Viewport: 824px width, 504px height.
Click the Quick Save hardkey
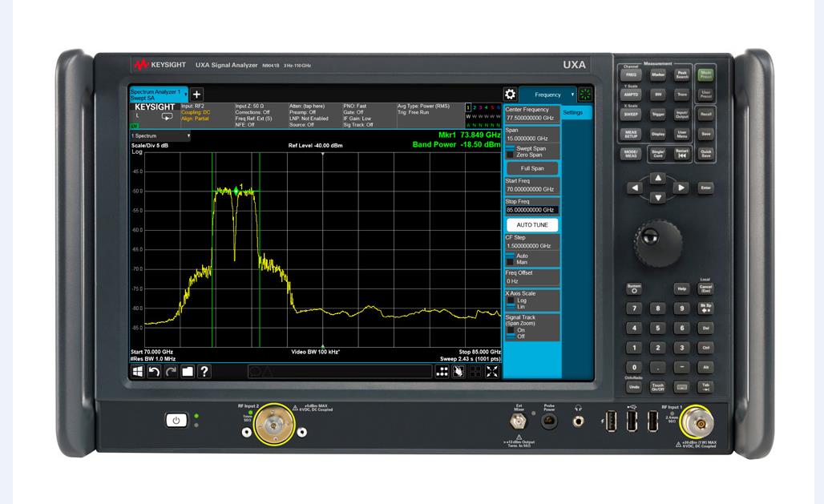(705, 154)
